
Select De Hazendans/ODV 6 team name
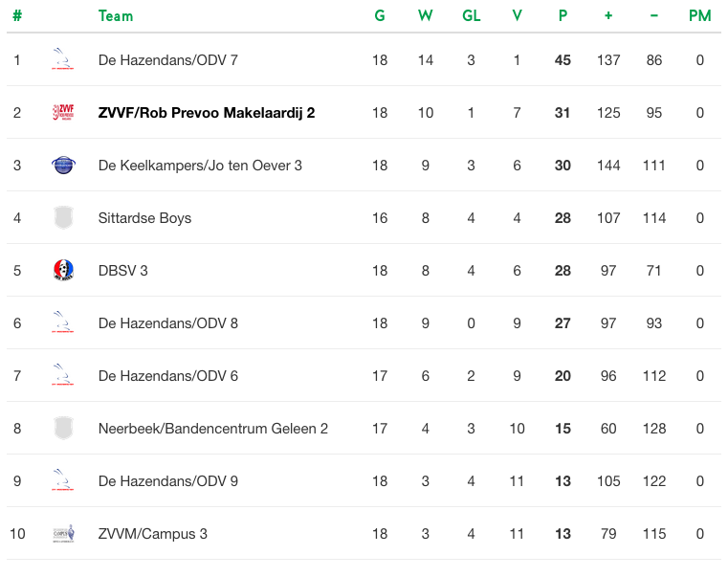pyautogui.click(x=168, y=376)
